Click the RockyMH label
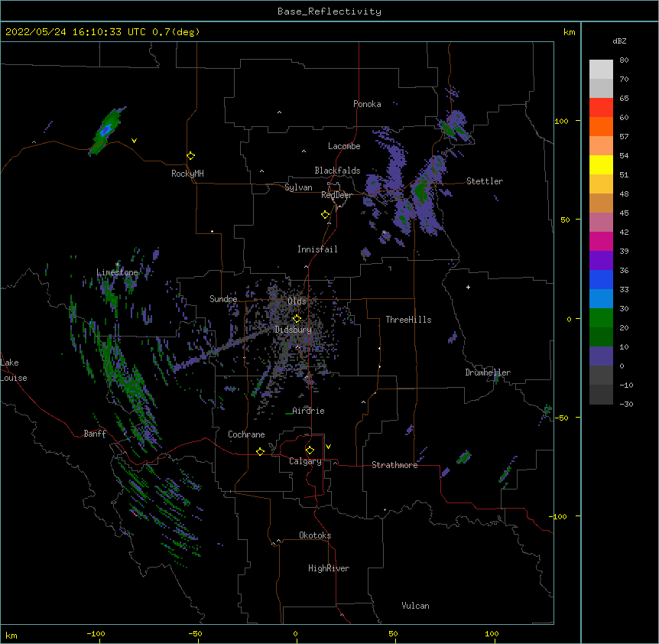Image resolution: width=659 pixels, height=644 pixels. [x=187, y=174]
